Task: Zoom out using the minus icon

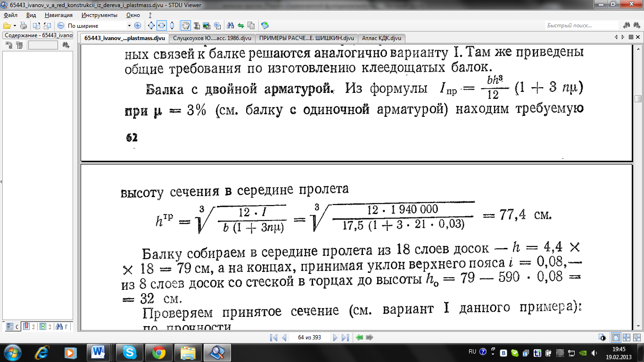Action: coord(61,25)
